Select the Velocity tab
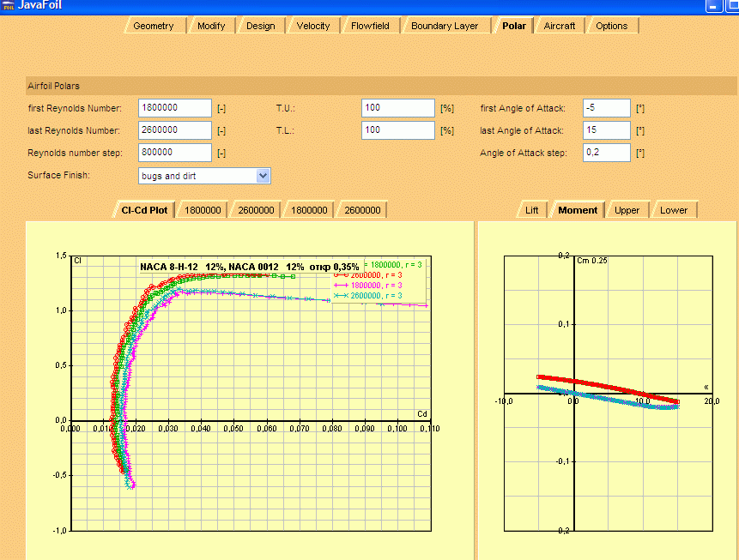 tap(313, 26)
